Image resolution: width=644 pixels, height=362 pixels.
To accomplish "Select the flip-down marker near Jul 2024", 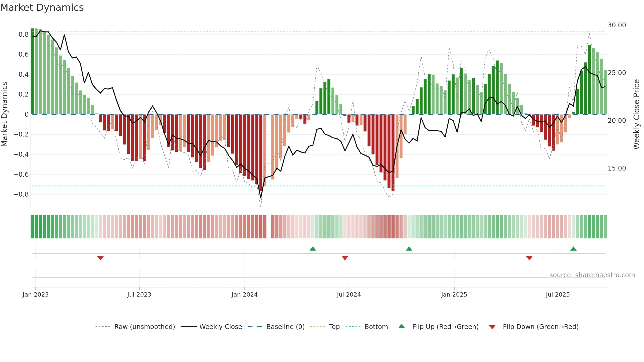I will tap(345, 258).
